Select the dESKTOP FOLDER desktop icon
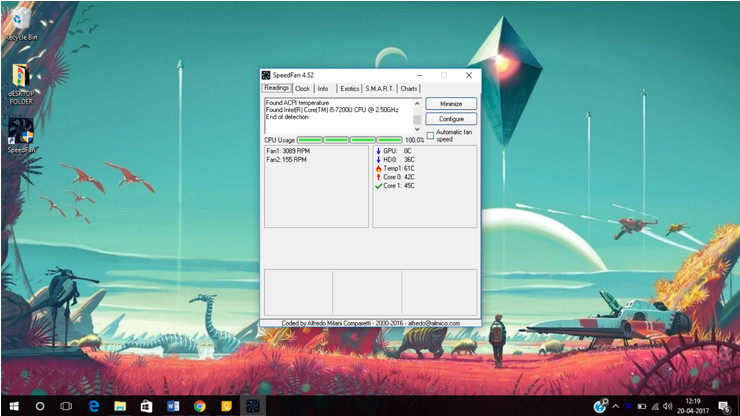The image size is (740, 416). tap(21, 85)
